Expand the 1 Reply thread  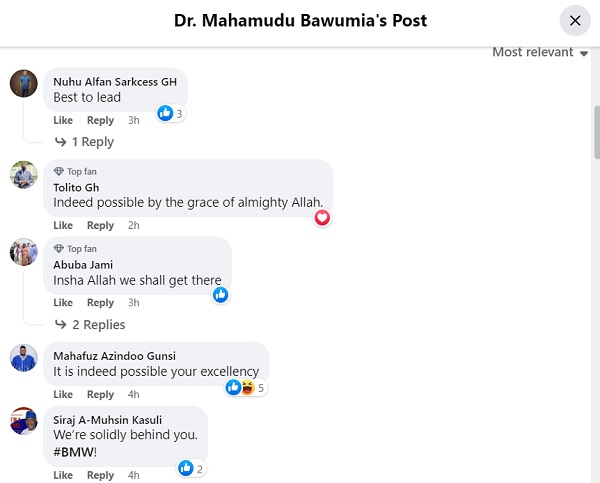tap(90, 142)
